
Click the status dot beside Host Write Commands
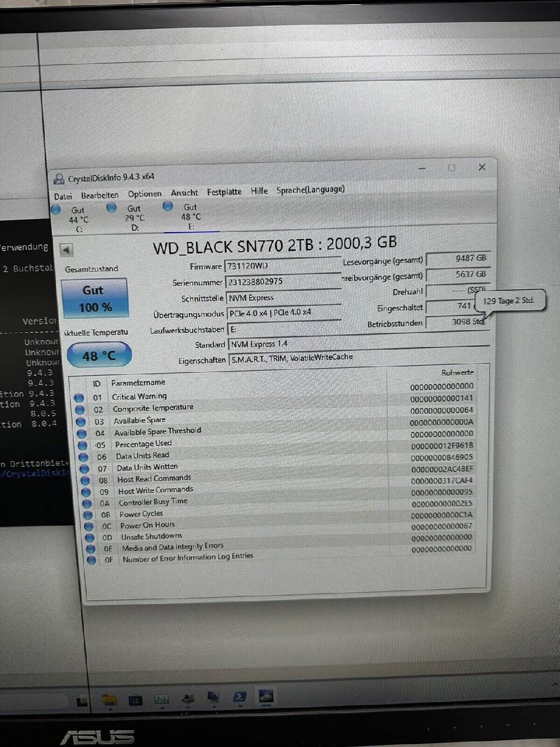pyautogui.click(x=86, y=492)
